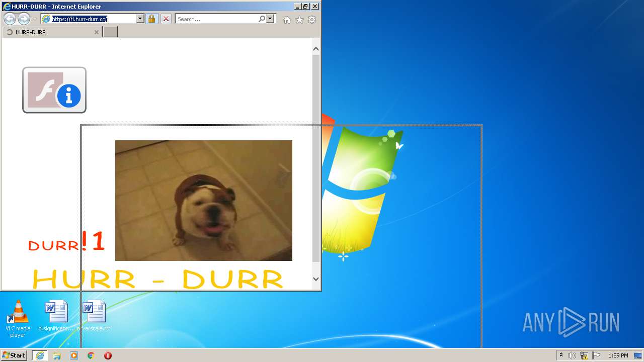Click Internet Explorer taskbar button
This screenshot has width=644, height=362.
point(40,355)
